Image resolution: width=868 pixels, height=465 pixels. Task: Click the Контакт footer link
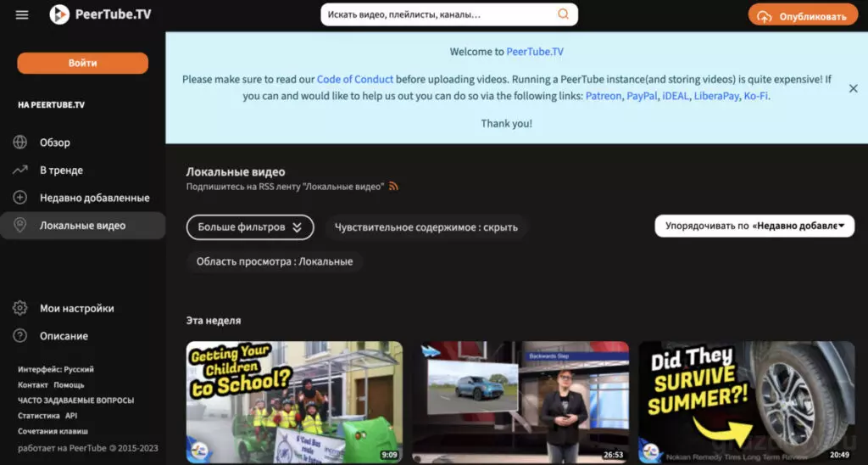pos(33,384)
